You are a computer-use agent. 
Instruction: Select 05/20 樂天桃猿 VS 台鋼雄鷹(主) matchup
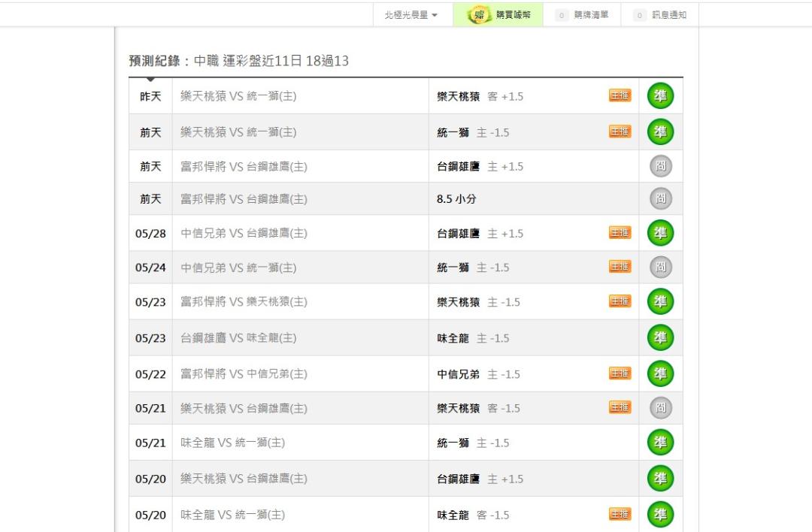pos(244,479)
